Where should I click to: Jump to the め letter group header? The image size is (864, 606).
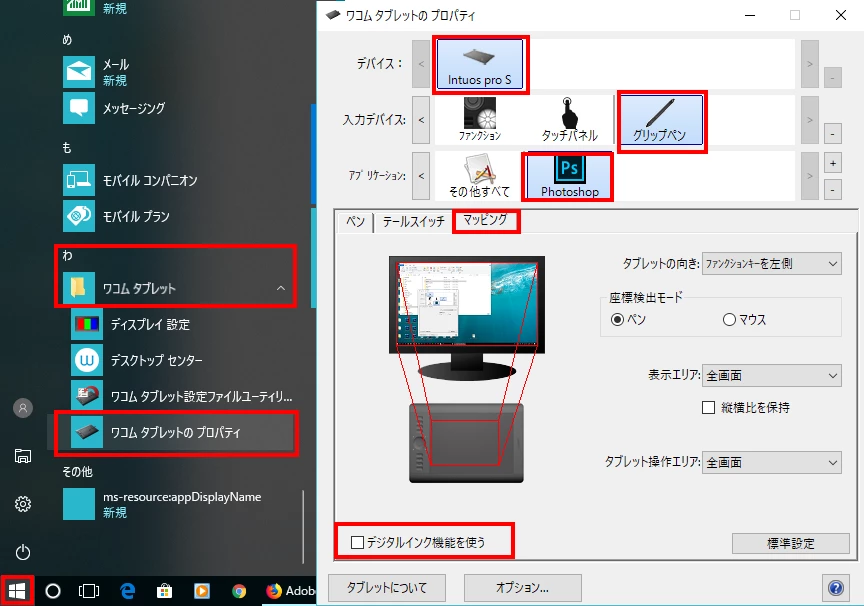[x=67, y=40]
